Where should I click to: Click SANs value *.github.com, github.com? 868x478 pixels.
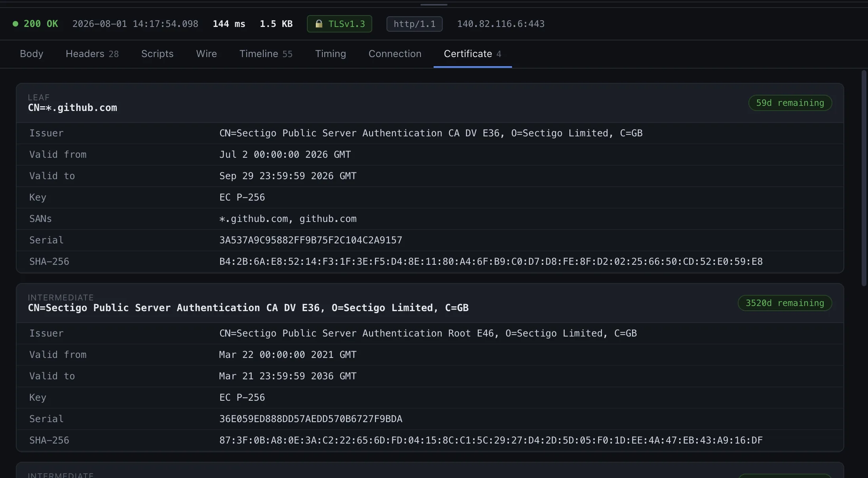(288, 219)
